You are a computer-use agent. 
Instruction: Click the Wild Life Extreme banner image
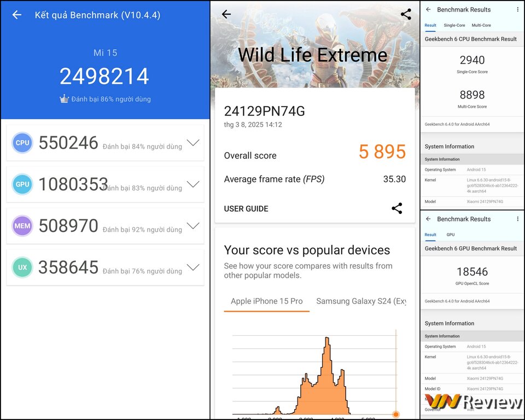click(315, 45)
